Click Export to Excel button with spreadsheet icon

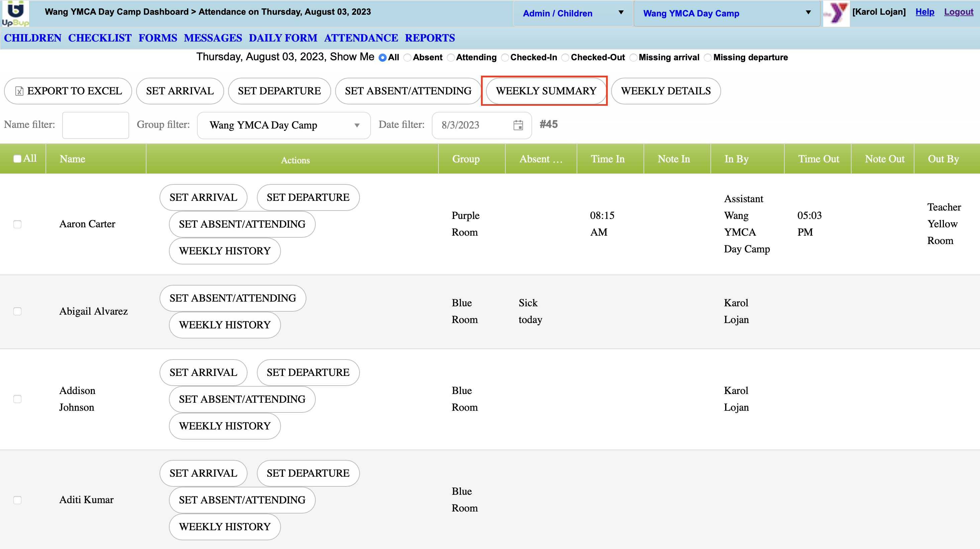(68, 91)
